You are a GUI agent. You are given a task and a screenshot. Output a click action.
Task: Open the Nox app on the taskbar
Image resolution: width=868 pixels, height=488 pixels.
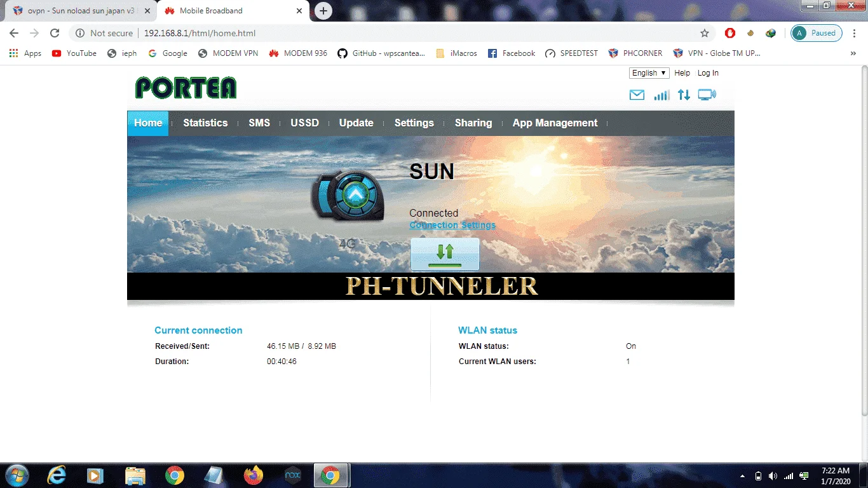click(292, 475)
